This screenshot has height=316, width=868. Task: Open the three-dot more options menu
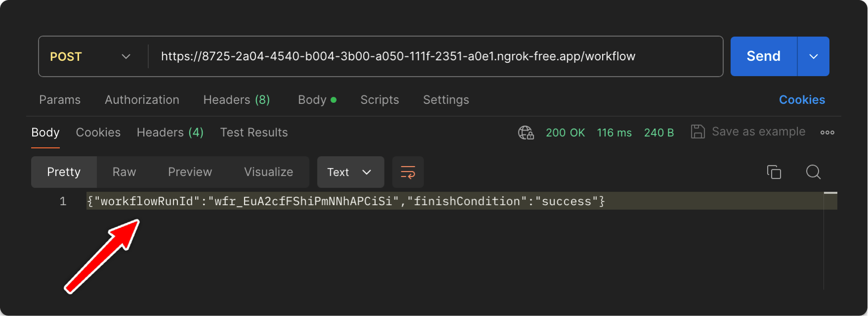pos(827,133)
